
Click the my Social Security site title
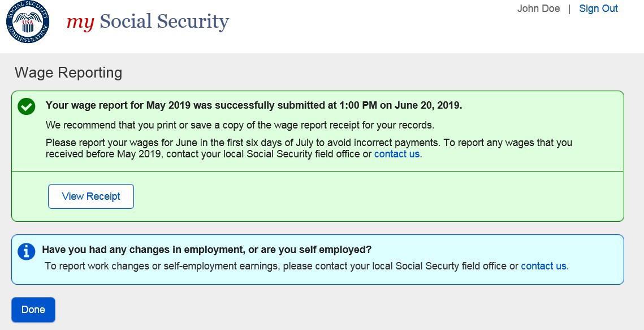pyautogui.click(x=148, y=22)
